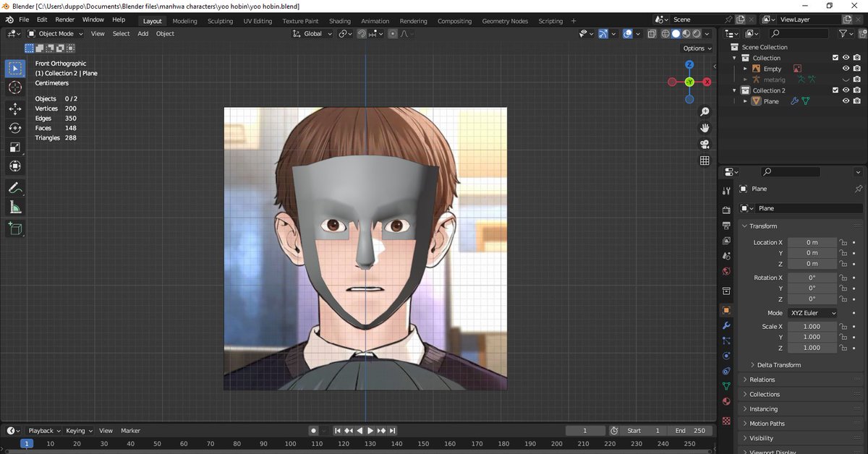
Task: Activate the Rotate tool
Action: pyautogui.click(x=14, y=128)
